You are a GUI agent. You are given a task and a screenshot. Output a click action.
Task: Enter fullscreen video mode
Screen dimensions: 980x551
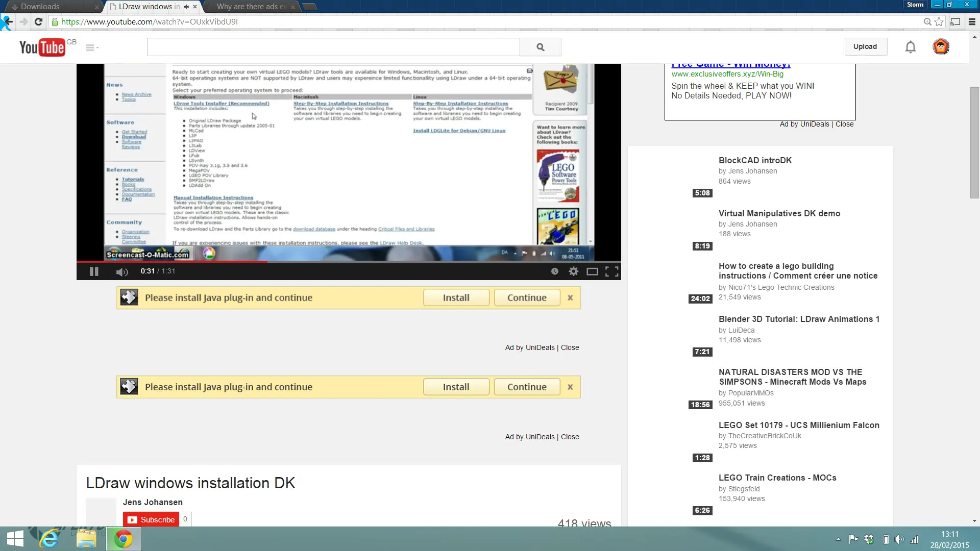click(x=611, y=271)
